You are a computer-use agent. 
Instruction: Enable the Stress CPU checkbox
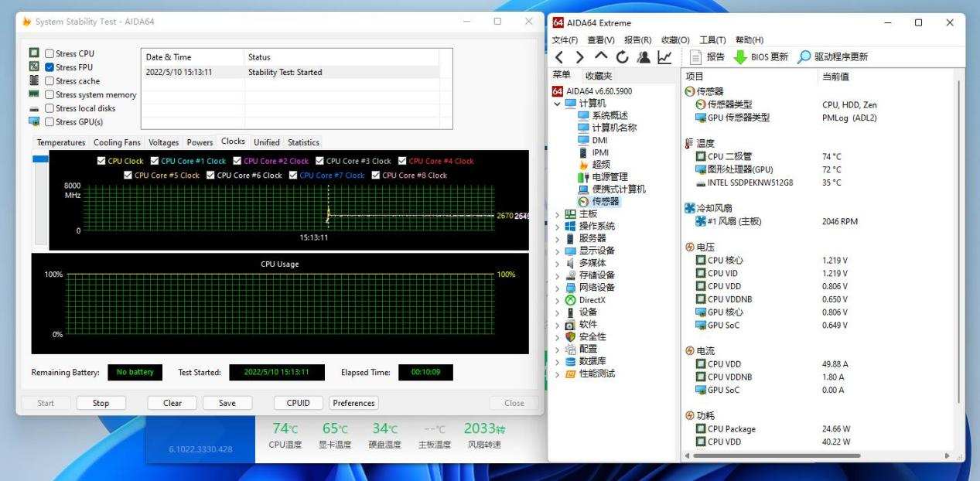(x=50, y=53)
